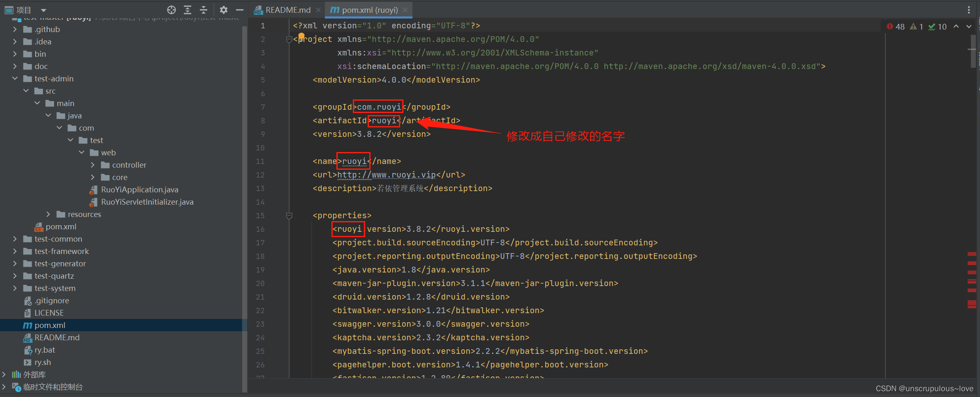The image size is (980, 397).
Task: Expand scratches and consoles node
Action: coord(4,387)
